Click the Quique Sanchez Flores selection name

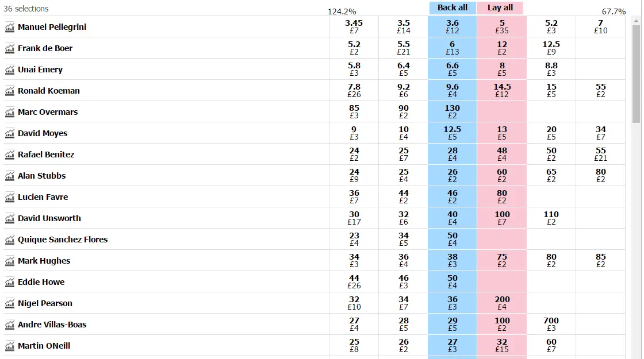tap(63, 240)
